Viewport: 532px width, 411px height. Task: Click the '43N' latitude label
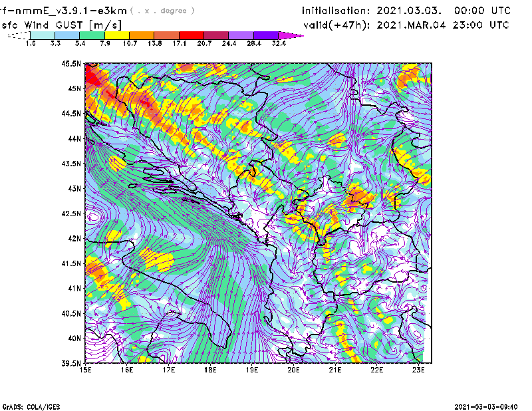click(x=74, y=188)
